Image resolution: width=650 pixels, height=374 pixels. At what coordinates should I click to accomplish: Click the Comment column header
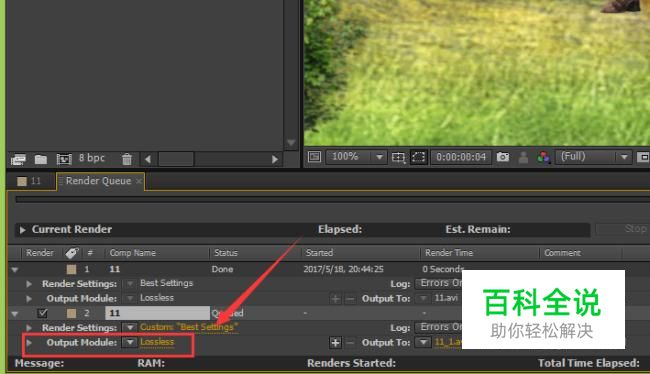563,253
